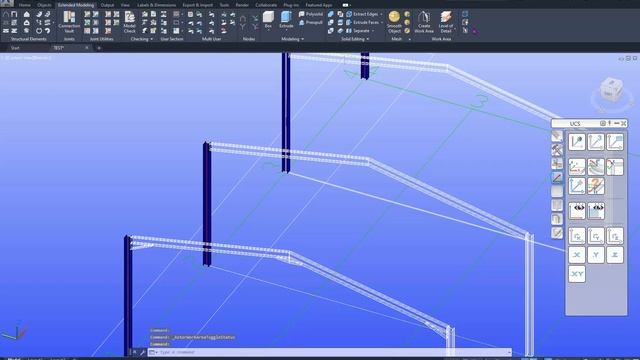Click third UCS icon in top row
This screenshot has width=640, height=360.
615,142
